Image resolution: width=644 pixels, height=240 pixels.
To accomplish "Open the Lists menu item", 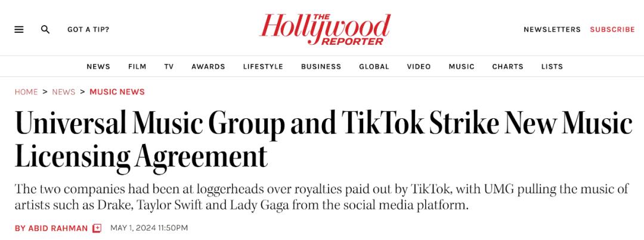I will pyautogui.click(x=552, y=67).
